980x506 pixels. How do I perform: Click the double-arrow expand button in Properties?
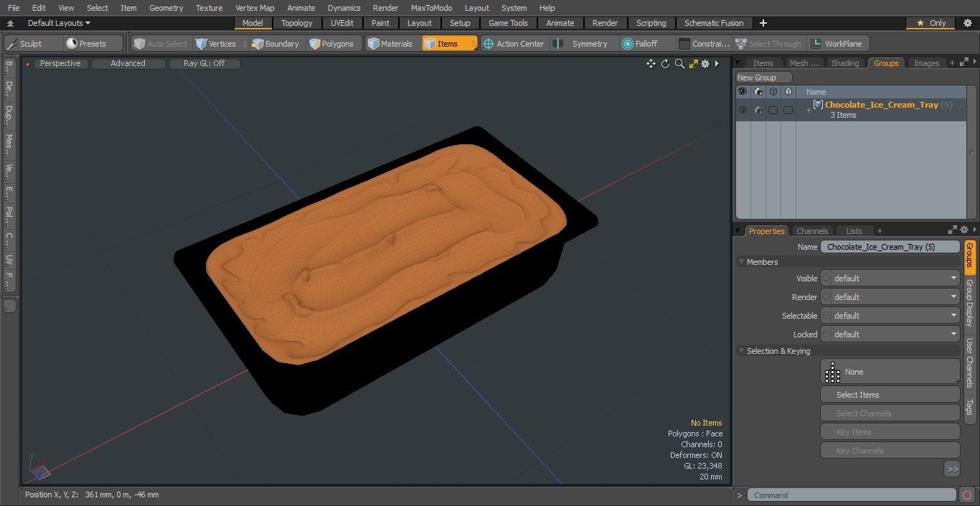pyautogui.click(x=952, y=469)
